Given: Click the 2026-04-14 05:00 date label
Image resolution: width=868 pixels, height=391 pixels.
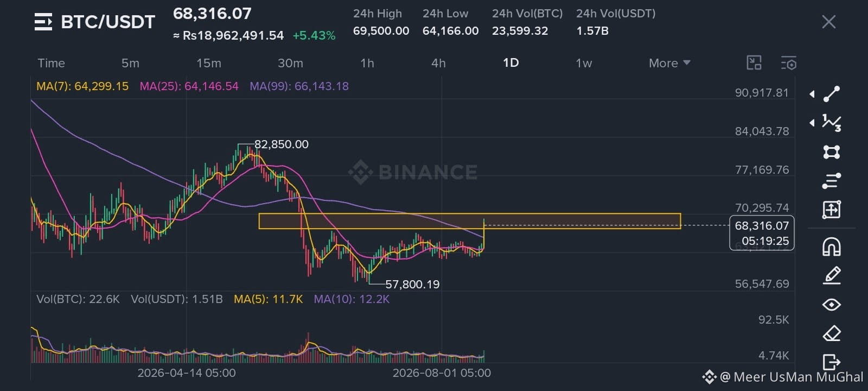Looking at the screenshot, I should [187, 373].
